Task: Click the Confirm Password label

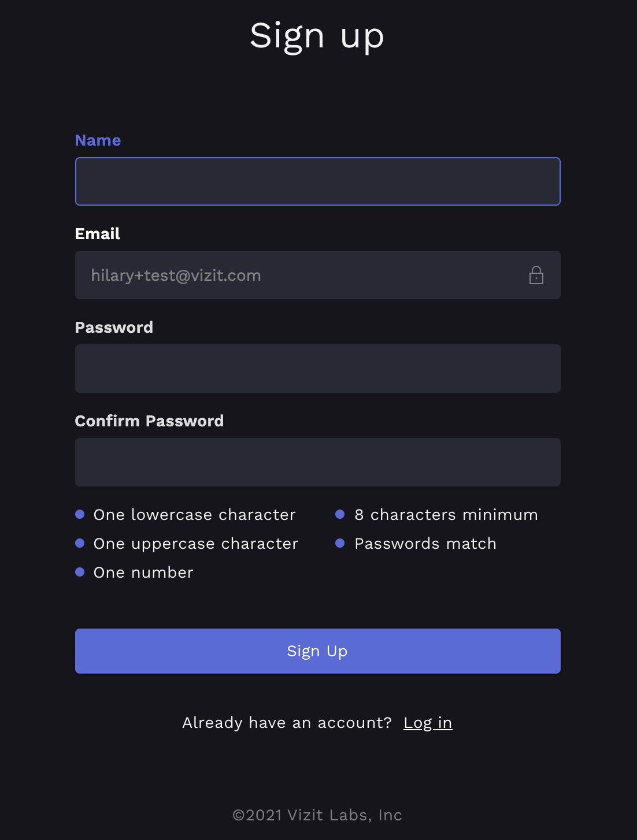Action: 149,421
